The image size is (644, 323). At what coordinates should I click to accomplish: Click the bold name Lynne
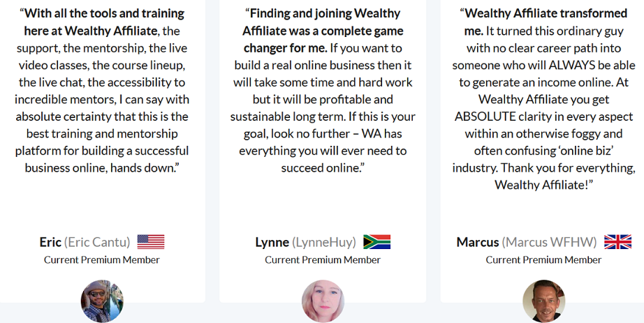click(x=272, y=242)
